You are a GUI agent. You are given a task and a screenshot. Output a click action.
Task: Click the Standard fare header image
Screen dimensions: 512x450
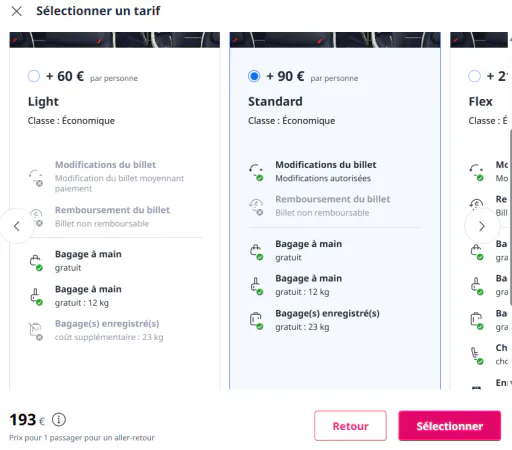pyautogui.click(x=335, y=40)
